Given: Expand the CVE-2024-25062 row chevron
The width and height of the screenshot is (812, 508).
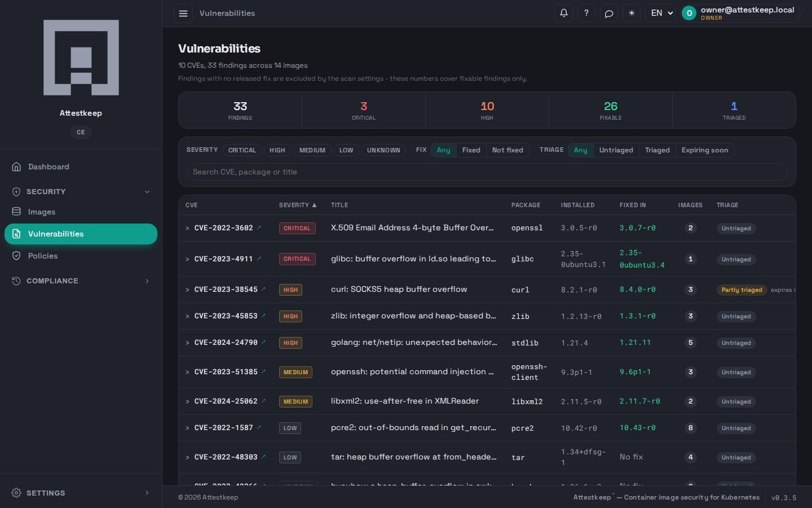Looking at the screenshot, I should click(x=188, y=401).
